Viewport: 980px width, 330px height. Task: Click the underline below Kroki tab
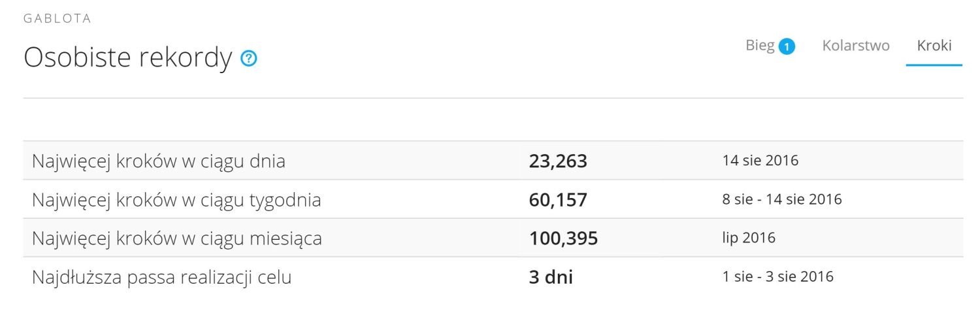click(934, 65)
